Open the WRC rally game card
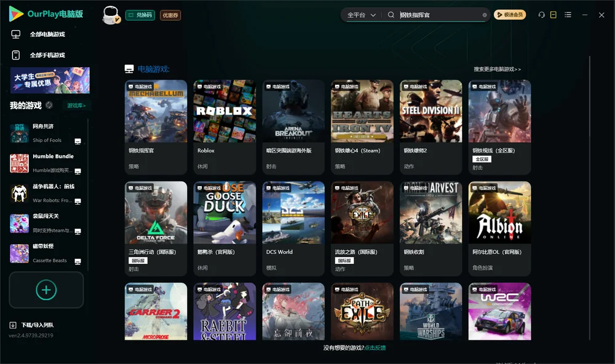Screen dimensions: 615x364 (x=499, y=312)
